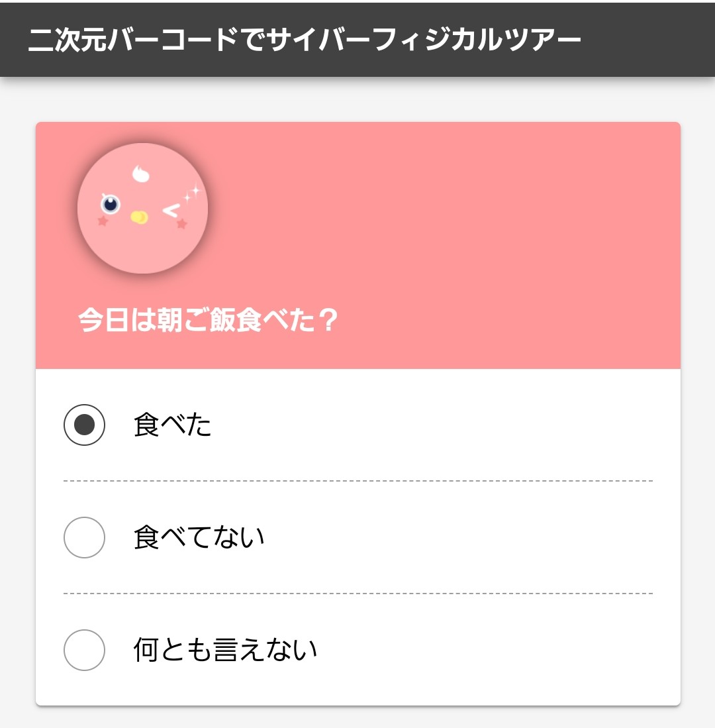Click the 食べた option label
Screen dimensions: 715x728
[172, 425]
